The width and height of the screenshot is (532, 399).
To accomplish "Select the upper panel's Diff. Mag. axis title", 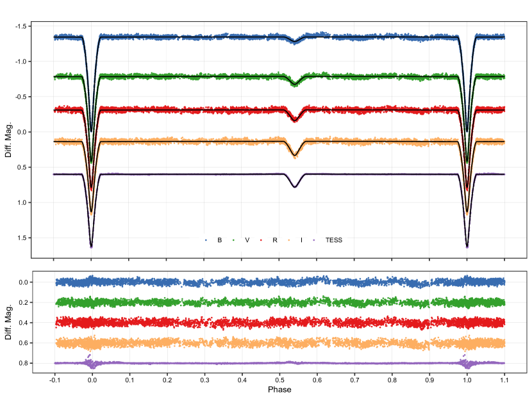I will tap(8, 140).
